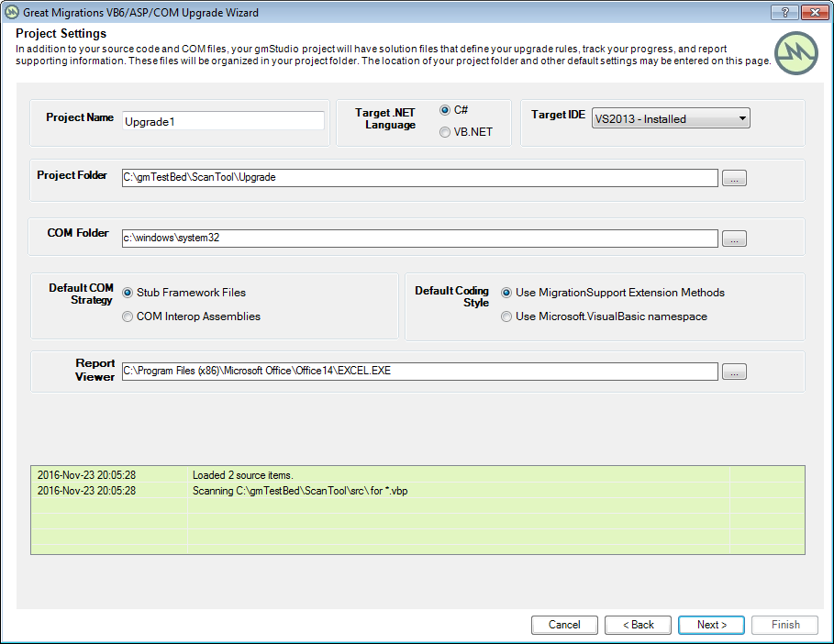Click browse (...) next to Report Viewer
Screen dimensions: 834x644
pyautogui.click(x=734, y=372)
